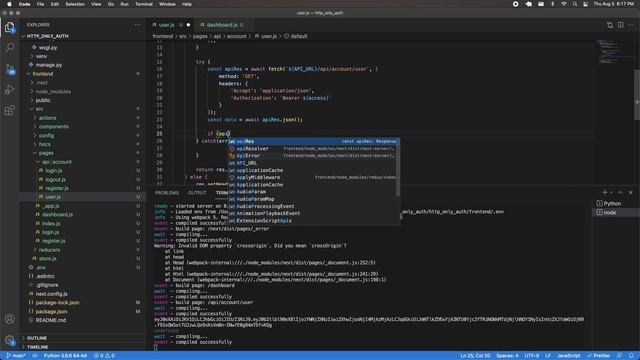Change the LF end-of-line sequence
This screenshot has width=640, height=360.
(x=548, y=356)
